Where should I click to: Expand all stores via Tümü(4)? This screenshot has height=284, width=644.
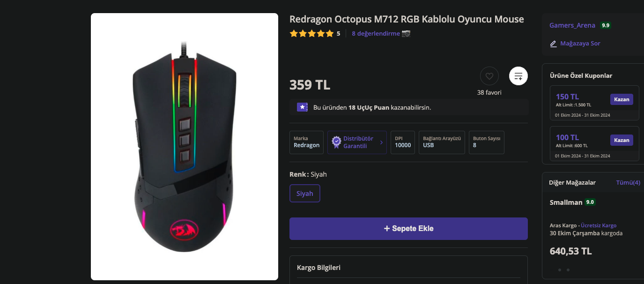(628, 182)
